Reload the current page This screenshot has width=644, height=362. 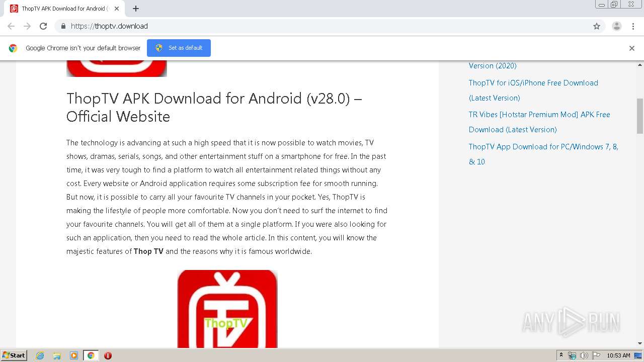click(x=43, y=26)
